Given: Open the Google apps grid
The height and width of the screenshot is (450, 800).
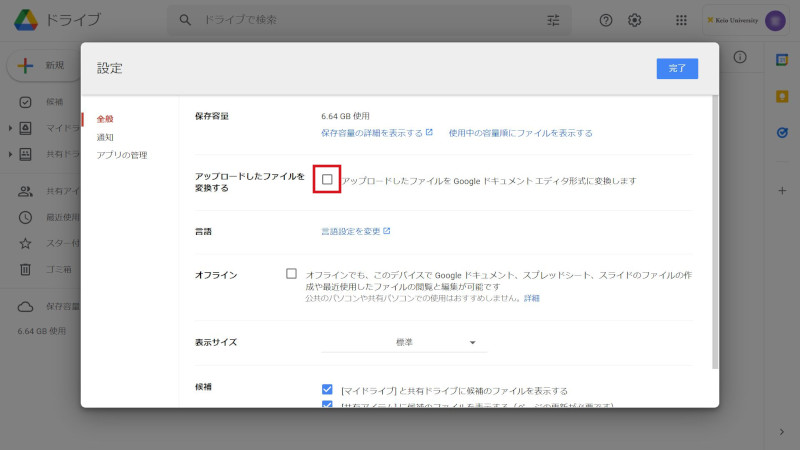Looking at the screenshot, I should [682, 20].
